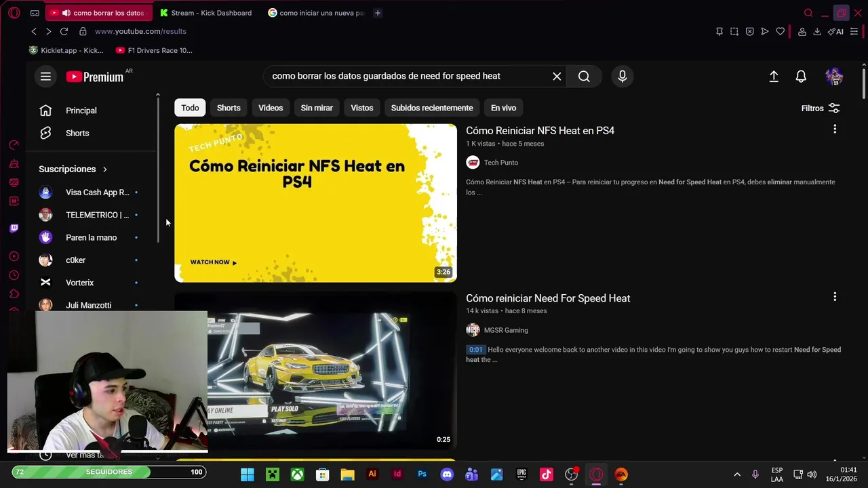Select the Todo filter chip
This screenshot has height=488, width=868.
190,108
